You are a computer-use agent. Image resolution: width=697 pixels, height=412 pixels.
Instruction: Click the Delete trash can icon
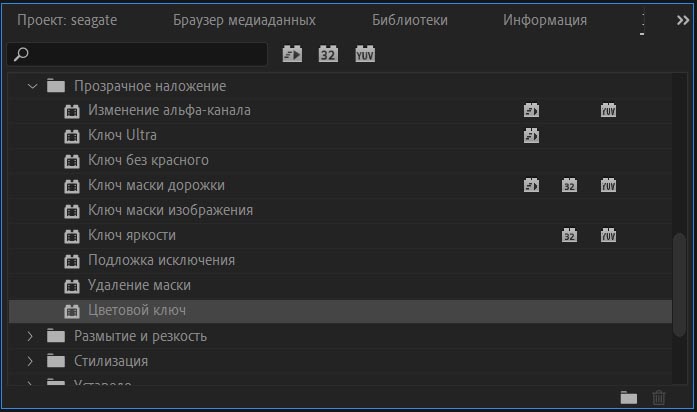coord(658,397)
